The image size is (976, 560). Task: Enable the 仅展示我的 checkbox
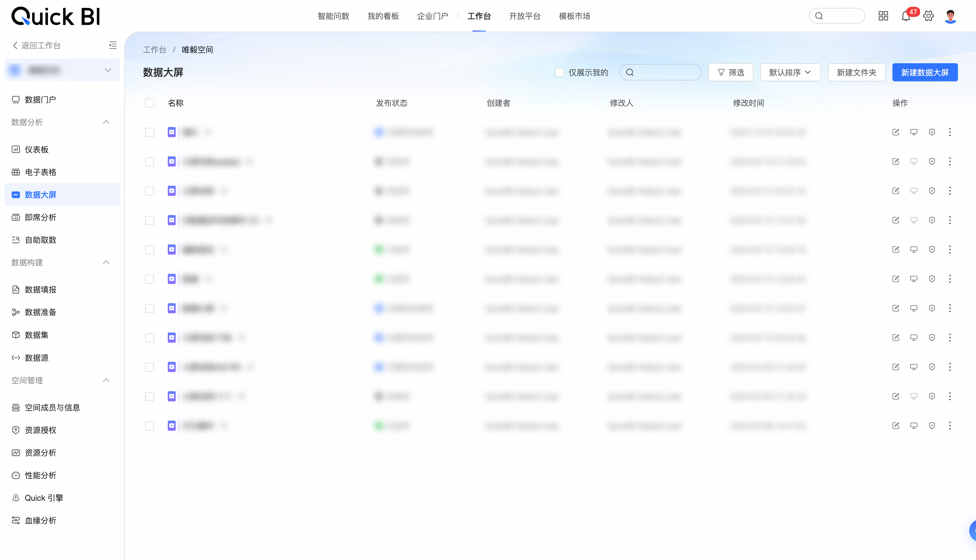point(560,73)
